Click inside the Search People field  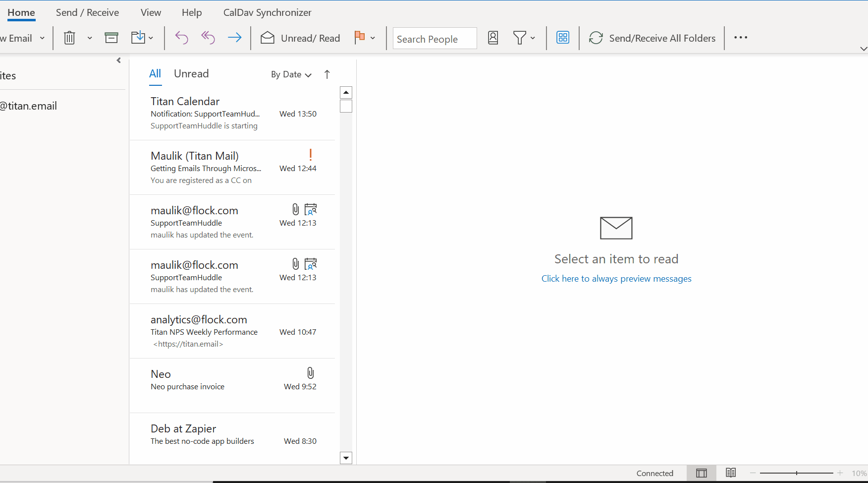tap(434, 38)
